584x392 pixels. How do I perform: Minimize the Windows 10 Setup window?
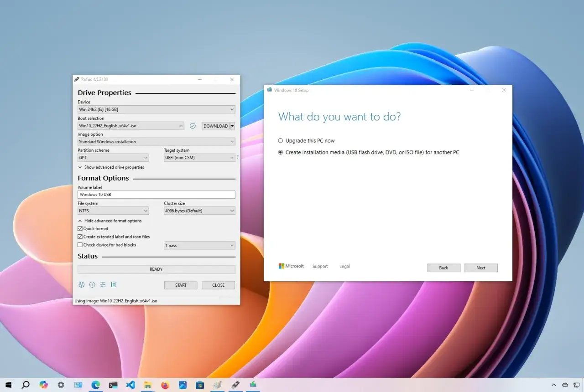point(471,90)
